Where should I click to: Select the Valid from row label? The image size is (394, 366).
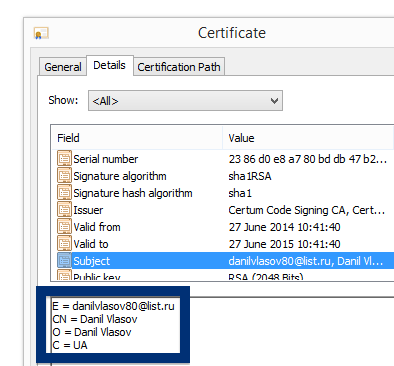tap(97, 227)
